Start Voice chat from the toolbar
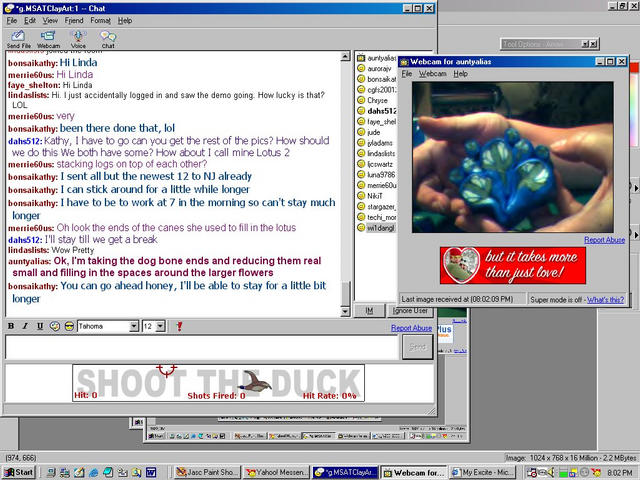The height and width of the screenshot is (480, 640). [78, 40]
